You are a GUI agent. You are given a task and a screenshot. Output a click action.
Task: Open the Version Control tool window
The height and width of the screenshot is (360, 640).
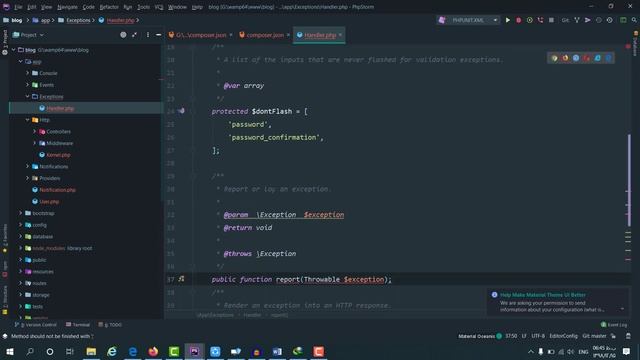click(36, 324)
